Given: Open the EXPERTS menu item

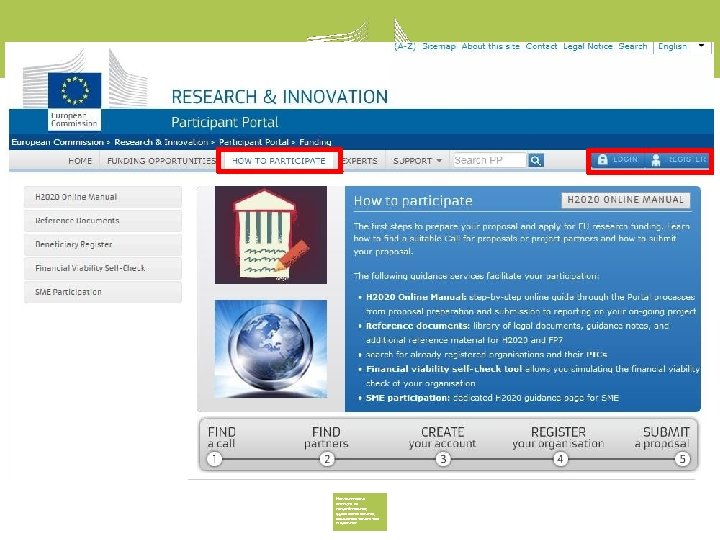Looking at the screenshot, I should pos(360,161).
